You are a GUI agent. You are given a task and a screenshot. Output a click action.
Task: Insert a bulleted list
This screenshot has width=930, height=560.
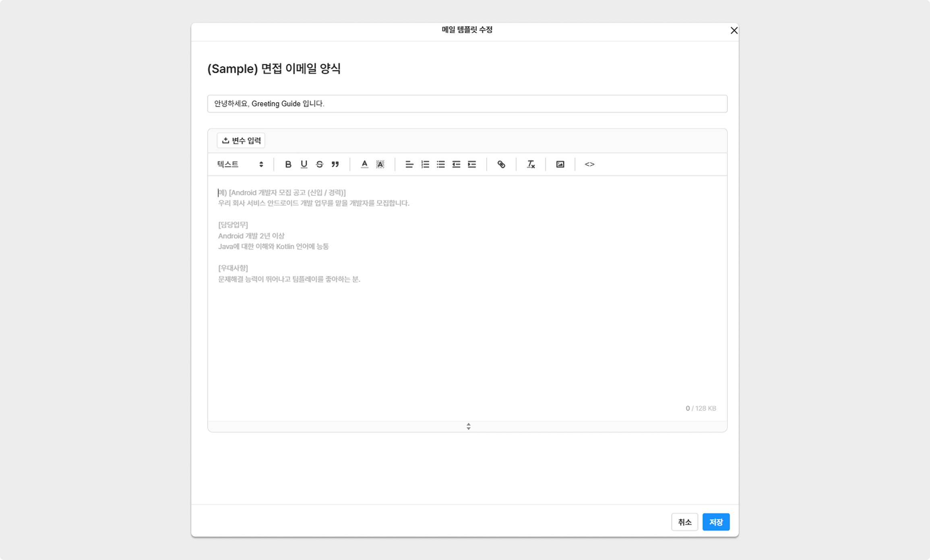440,164
